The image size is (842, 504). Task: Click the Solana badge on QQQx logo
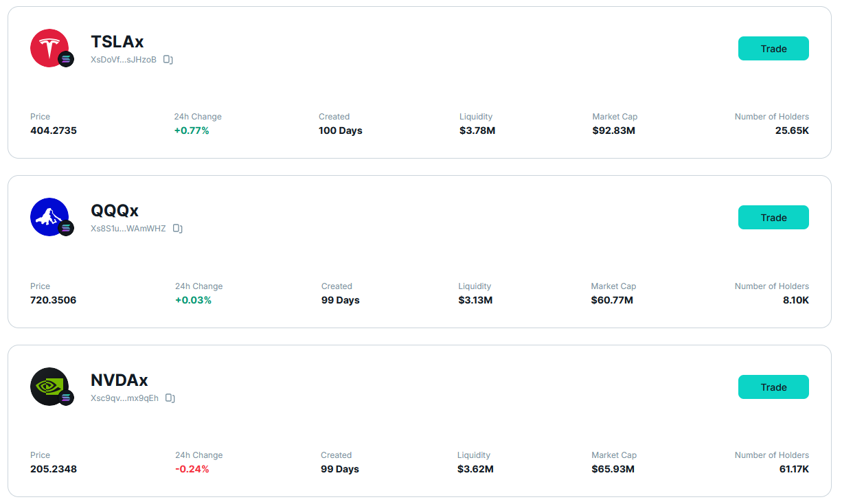[x=66, y=228]
